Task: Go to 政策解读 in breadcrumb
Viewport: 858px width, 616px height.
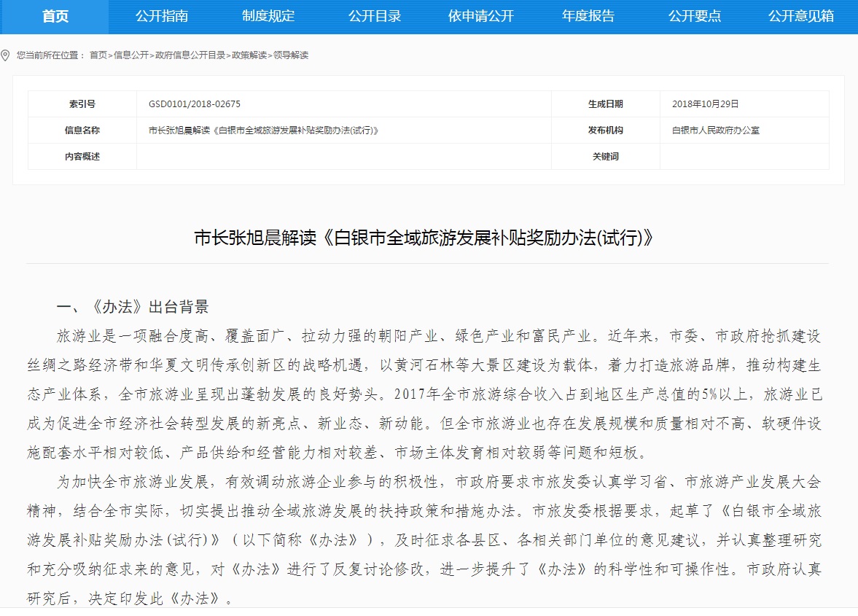Action: pos(249,55)
